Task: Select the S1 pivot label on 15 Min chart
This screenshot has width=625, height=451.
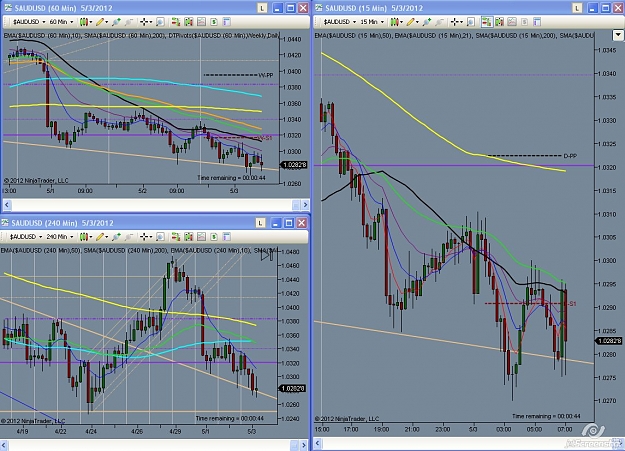Action: [x=572, y=304]
